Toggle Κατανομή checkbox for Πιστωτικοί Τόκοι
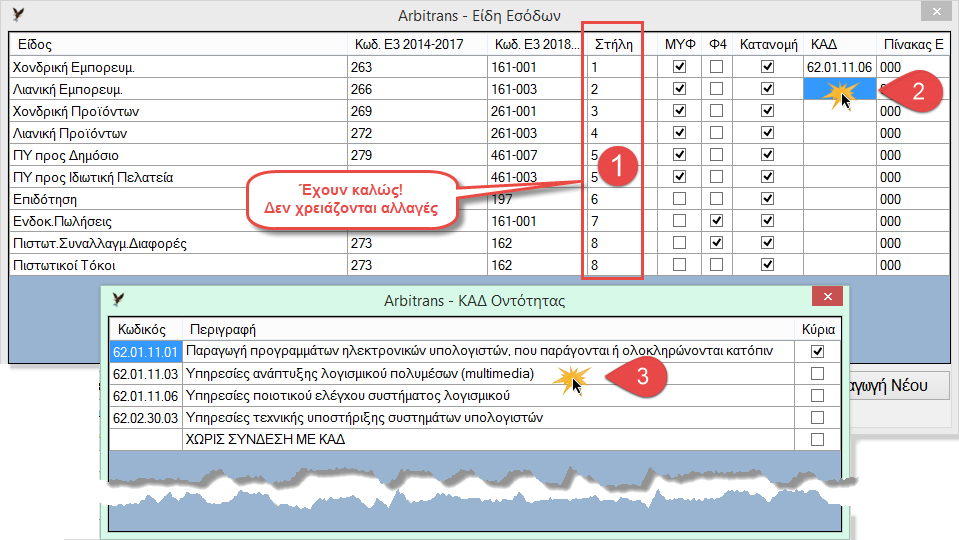 (x=768, y=265)
